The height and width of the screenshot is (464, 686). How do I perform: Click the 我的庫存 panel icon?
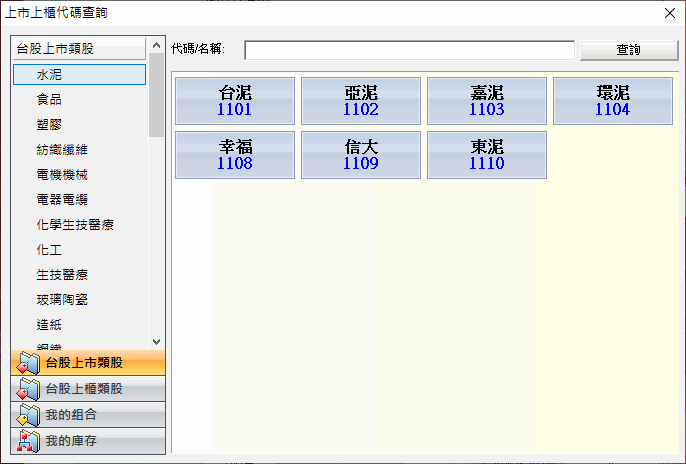pos(28,441)
